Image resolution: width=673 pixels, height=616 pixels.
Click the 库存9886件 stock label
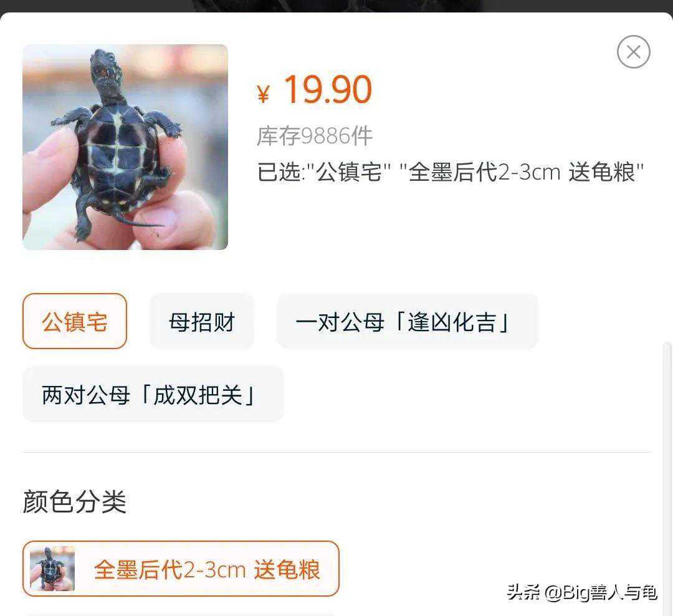315,136
